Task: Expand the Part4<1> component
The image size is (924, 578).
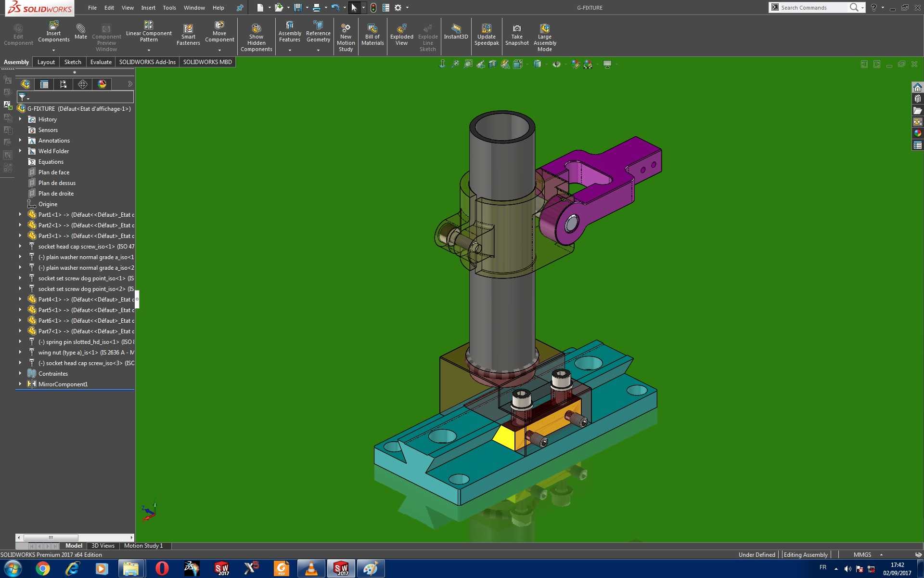Action: coord(20,299)
